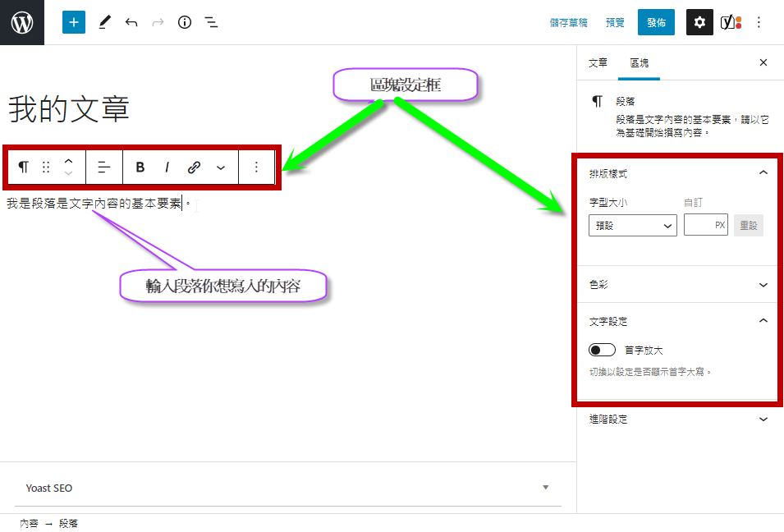Switch to the 區塊 sidebar tab
Image resolution: width=784 pixels, height=532 pixels.
[639, 63]
